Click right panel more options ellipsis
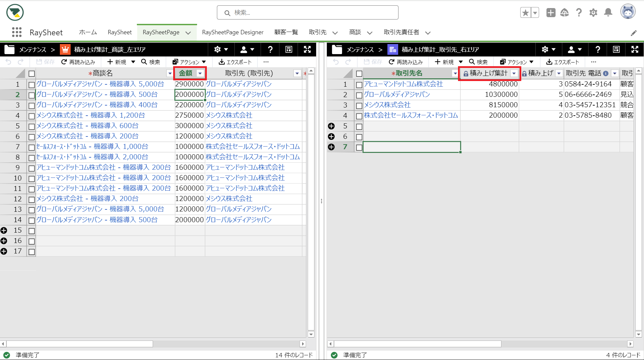 (594, 62)
